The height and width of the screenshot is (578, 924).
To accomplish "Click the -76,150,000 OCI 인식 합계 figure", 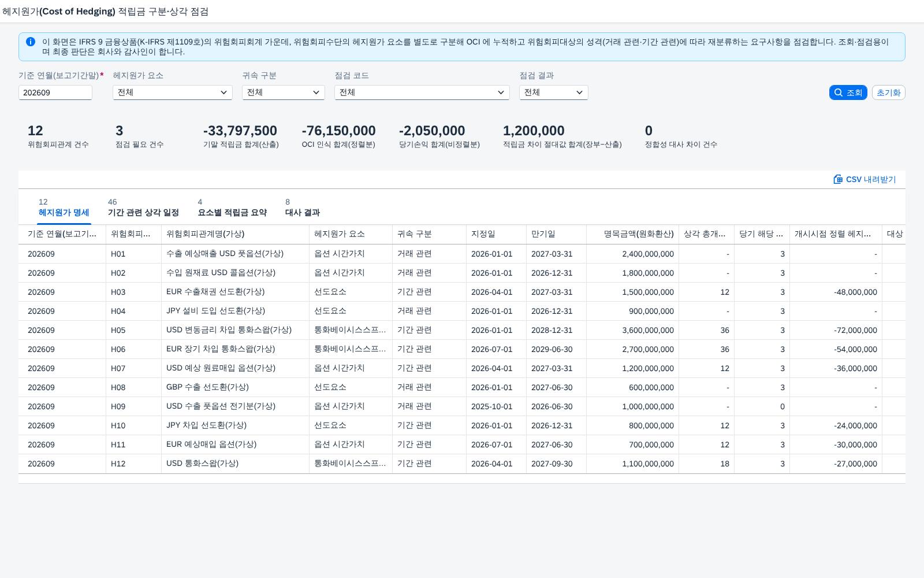I will 338,131.
